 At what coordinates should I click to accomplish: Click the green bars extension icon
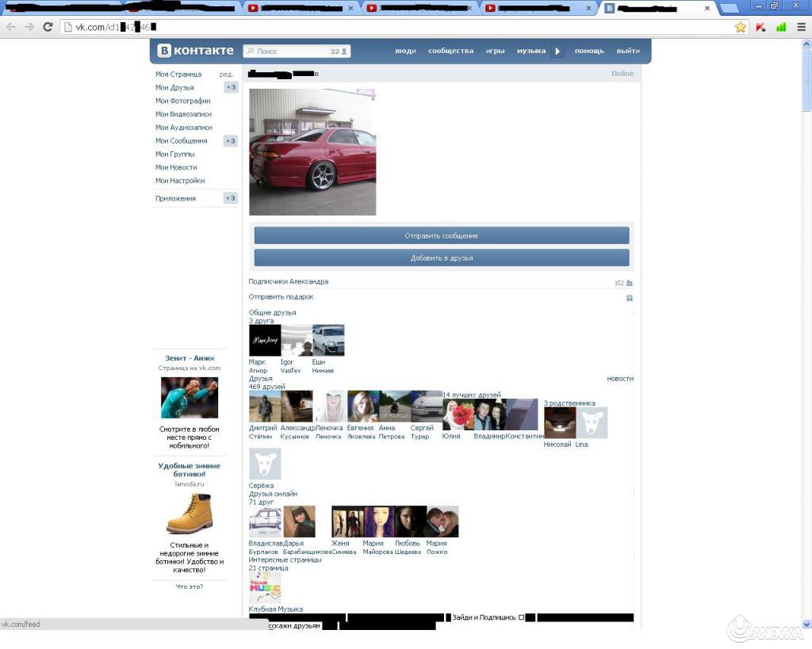(781, 27)
